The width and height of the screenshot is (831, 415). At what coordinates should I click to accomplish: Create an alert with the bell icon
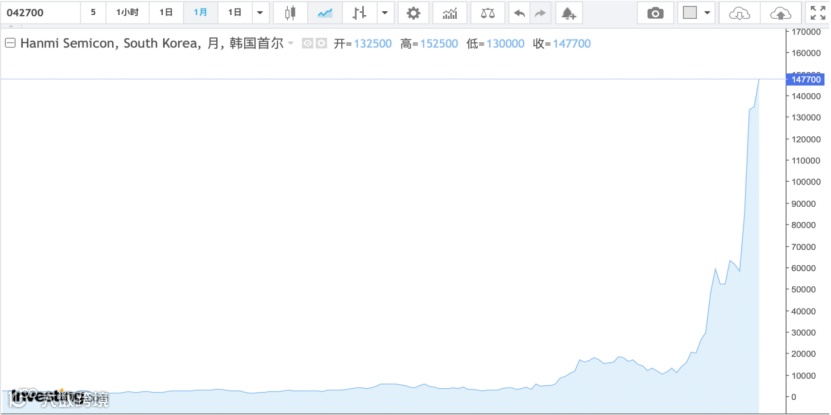click(569, 13)
